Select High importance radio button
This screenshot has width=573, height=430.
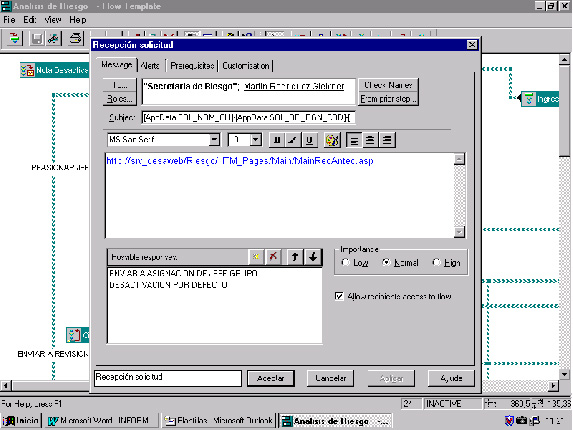436,262
